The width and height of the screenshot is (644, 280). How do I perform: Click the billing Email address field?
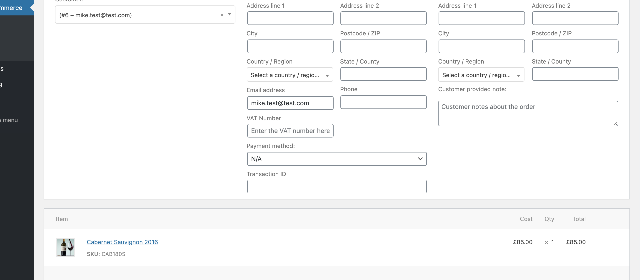click(290, 103)
